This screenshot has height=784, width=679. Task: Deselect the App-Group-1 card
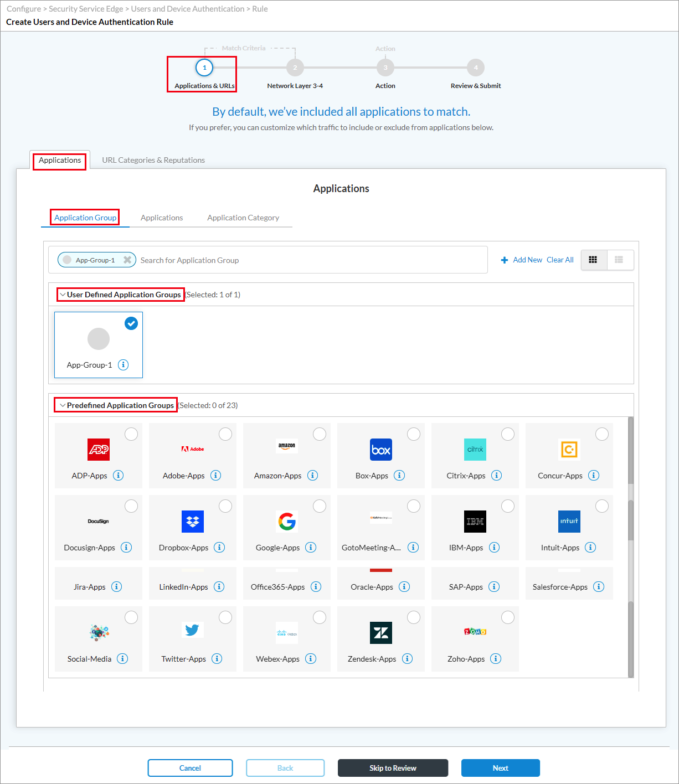click(x=131, y=323)
